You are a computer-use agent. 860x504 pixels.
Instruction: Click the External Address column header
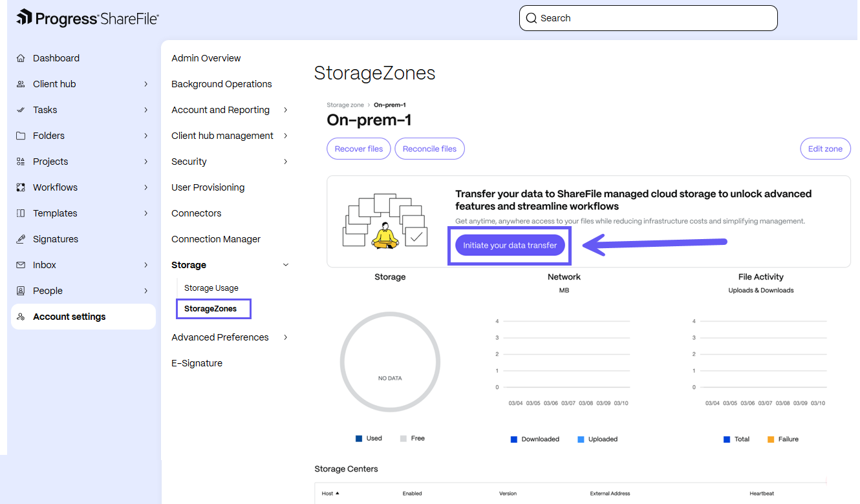point(610,494)
